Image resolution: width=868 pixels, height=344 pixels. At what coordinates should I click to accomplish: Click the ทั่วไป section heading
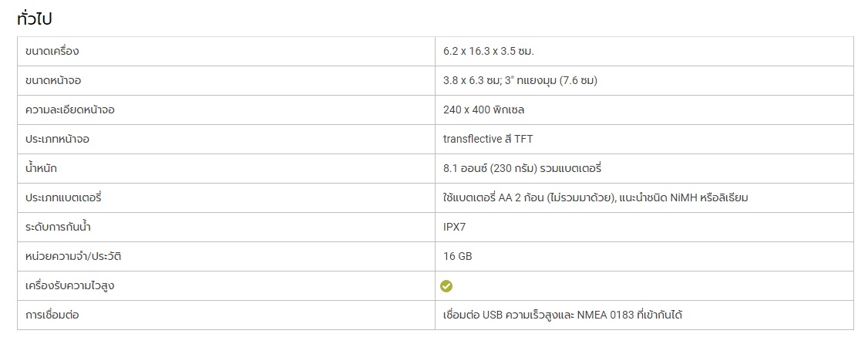[35, 18]
